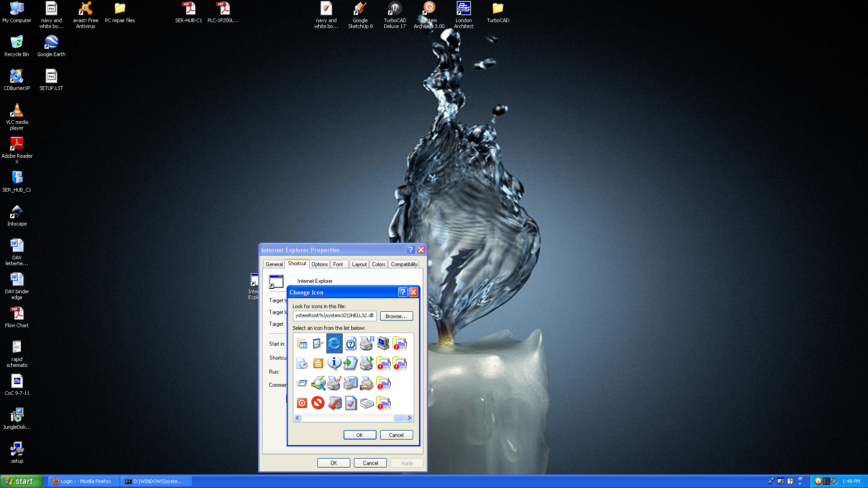Select avast! Free Antivirus desktop shortcut
The height and width of the screenshot is (488, 868).
click(85, 15)
